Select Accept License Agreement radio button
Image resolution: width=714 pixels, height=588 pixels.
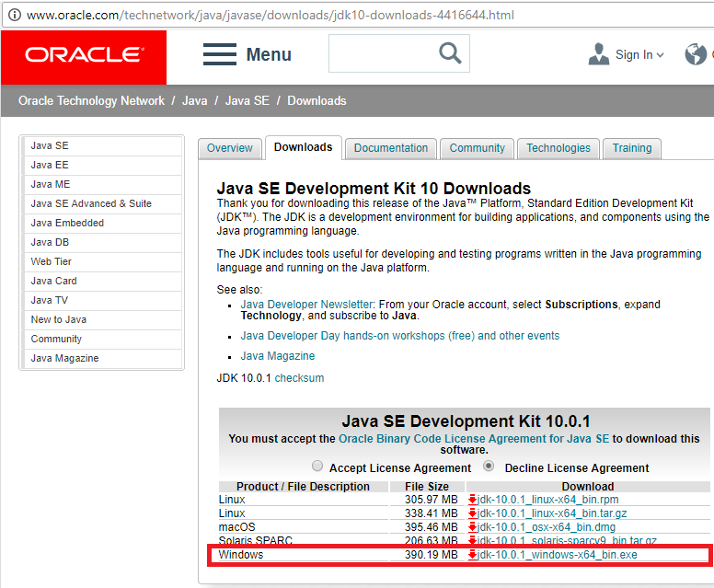(x=318, y=467)
